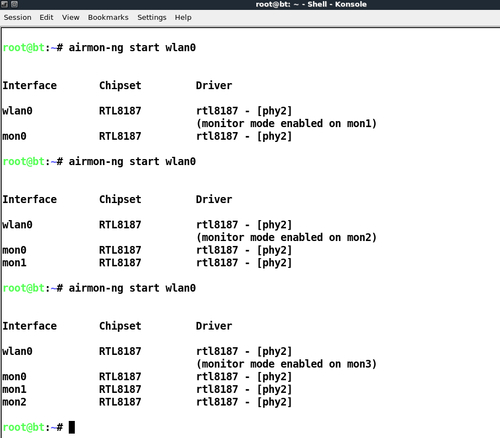The width and height of the screenshot is (500, 438).
Task: Click the last 'root@bt' prompt text
Action: (x=24, y=427)
